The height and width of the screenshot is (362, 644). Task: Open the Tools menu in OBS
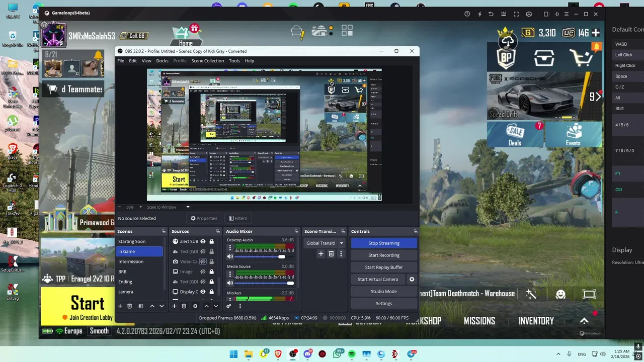234,61
